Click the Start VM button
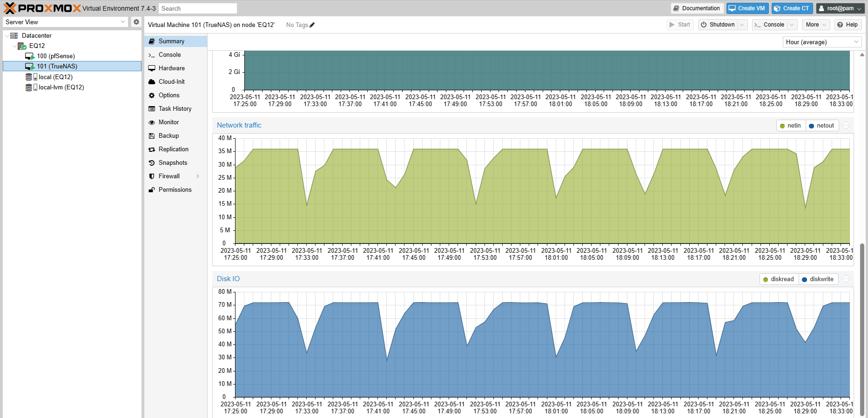The image size is (868, 418). coord(680,25)
